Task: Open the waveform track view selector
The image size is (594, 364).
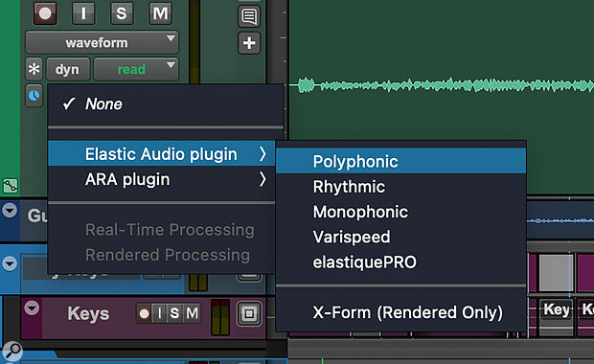Action: [x=102, y=42]
